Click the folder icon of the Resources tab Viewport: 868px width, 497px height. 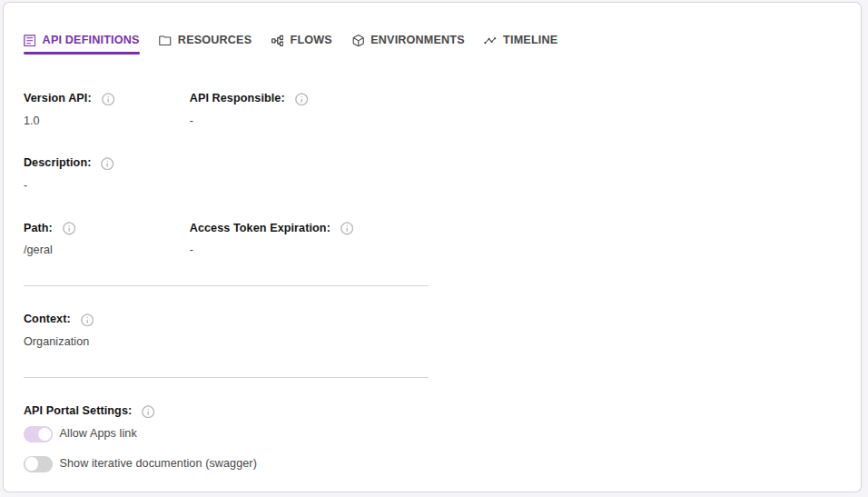click(165, 41)
